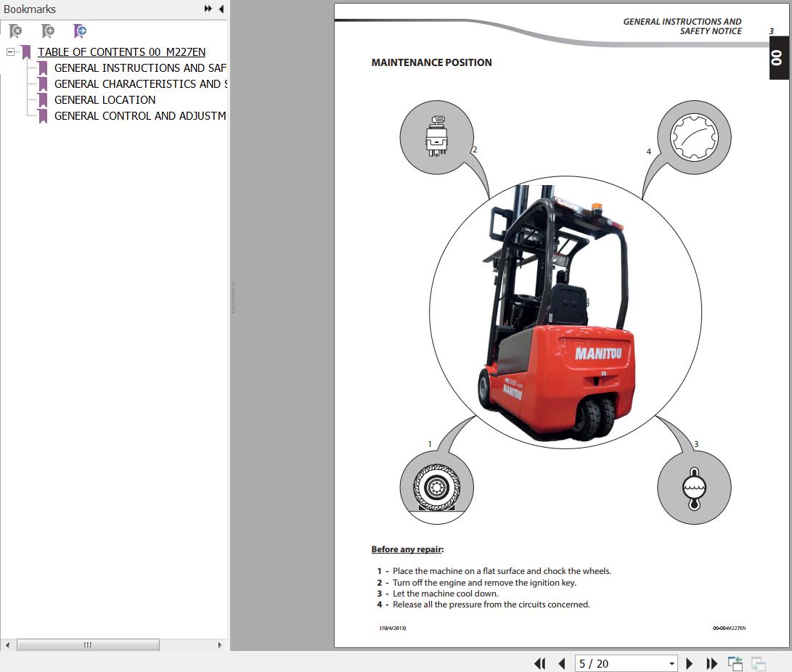Click bookmark icon beside GENERAL LOCATION
This screenshot has height=672, width=792.
pyautogui.click(x=43, y=100)
